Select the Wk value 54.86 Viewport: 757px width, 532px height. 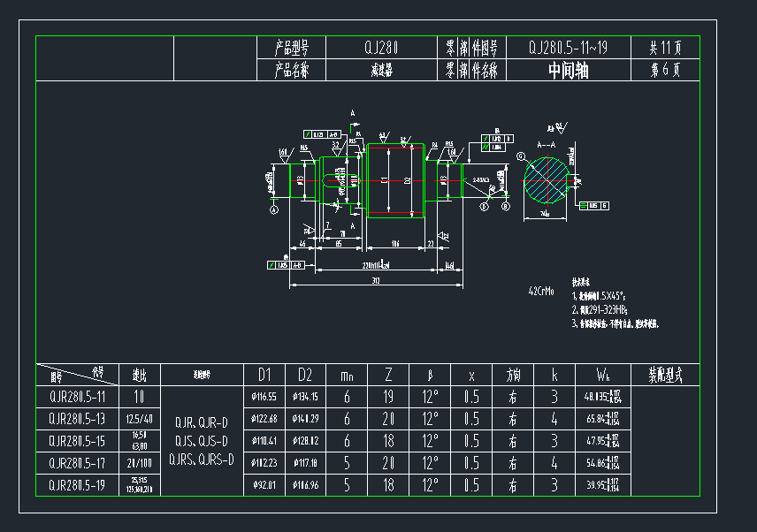click(602, 463)
